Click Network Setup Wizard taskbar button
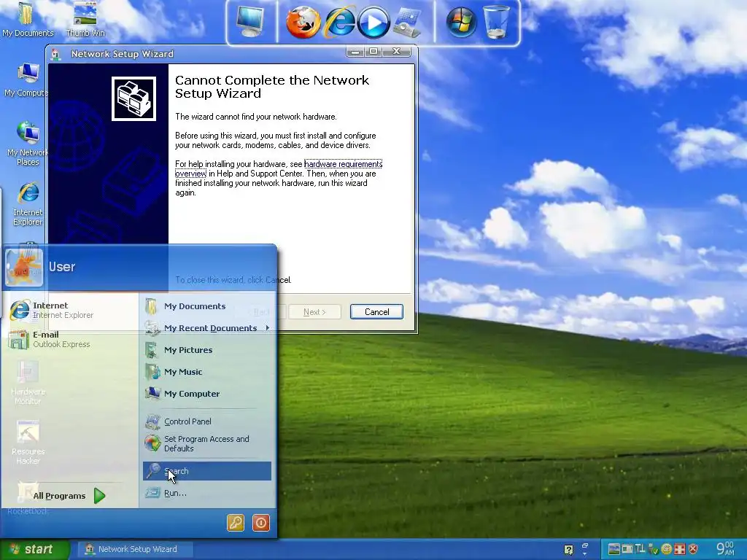Screen dimensions: 747x560 point(134,549)
